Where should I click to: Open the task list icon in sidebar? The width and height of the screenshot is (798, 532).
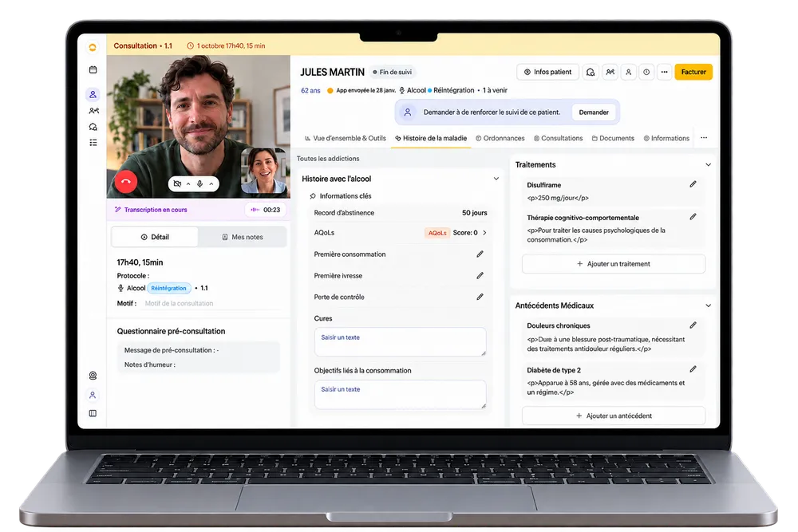tap(93, 143)
